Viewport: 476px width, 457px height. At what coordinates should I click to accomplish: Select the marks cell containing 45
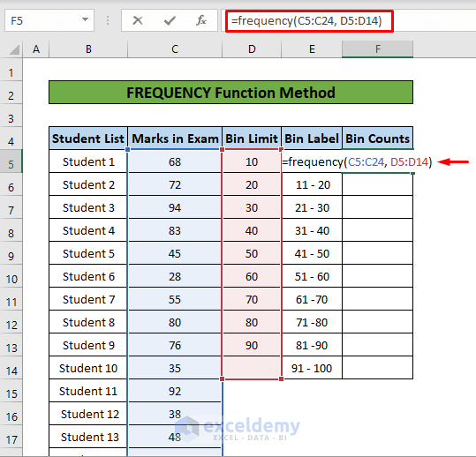click(x=175, y=253)
